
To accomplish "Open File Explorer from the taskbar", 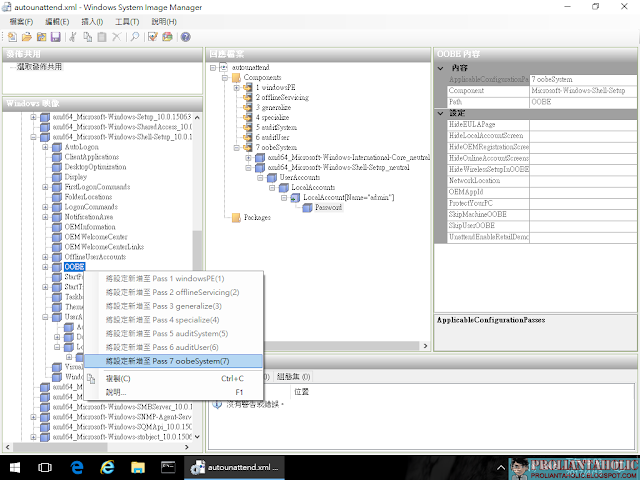I will click(x=138, y=467).
